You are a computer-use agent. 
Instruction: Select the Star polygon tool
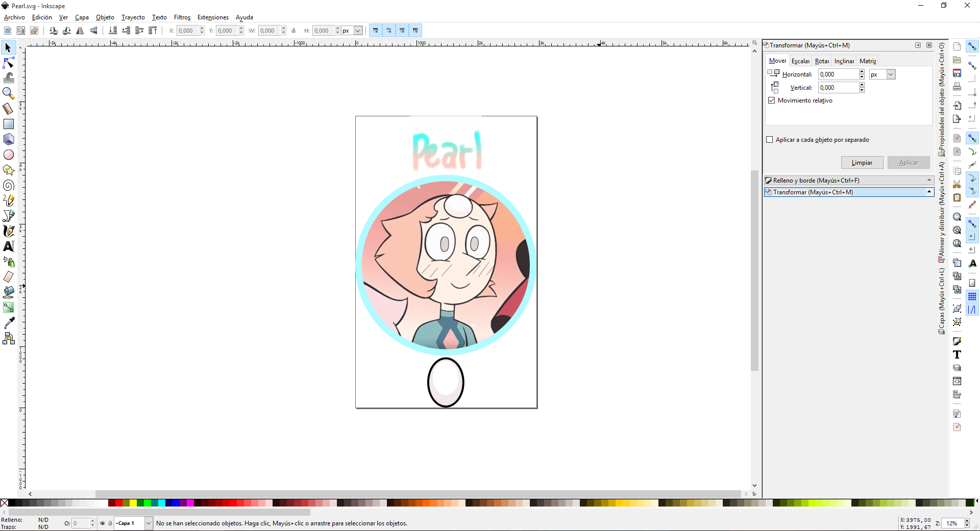(x=8, y=170)
